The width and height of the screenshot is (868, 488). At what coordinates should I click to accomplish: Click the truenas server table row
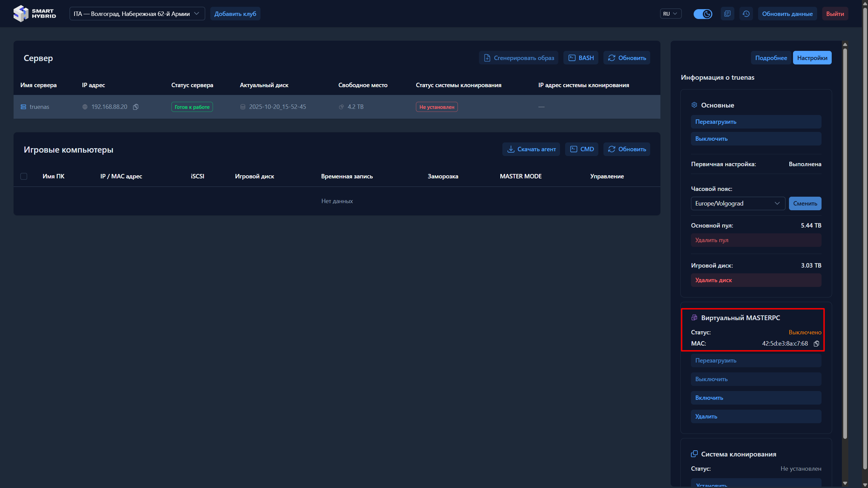(336, 107)
